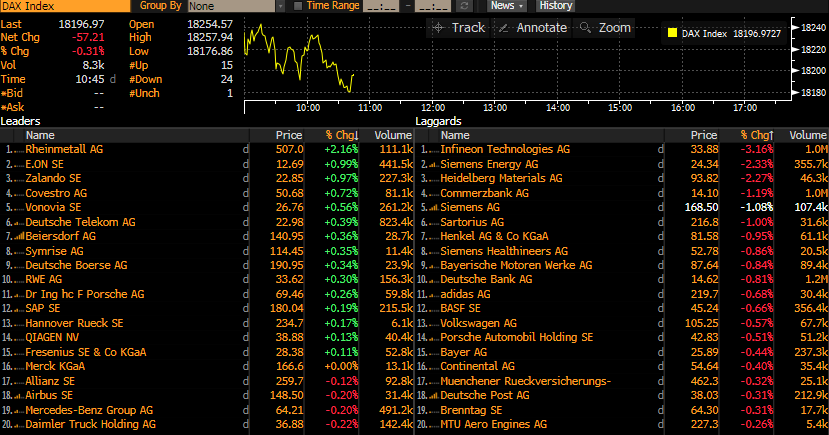Select Bayer AG in the Laggards list
This screenshot has width=829, height=435.
(x=622, y=352)
